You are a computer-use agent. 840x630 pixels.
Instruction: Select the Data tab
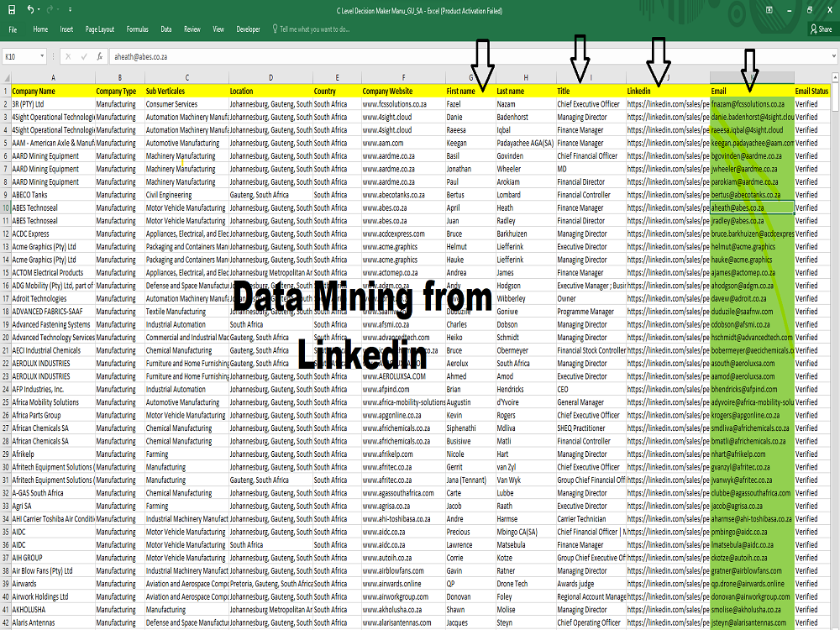166,29
